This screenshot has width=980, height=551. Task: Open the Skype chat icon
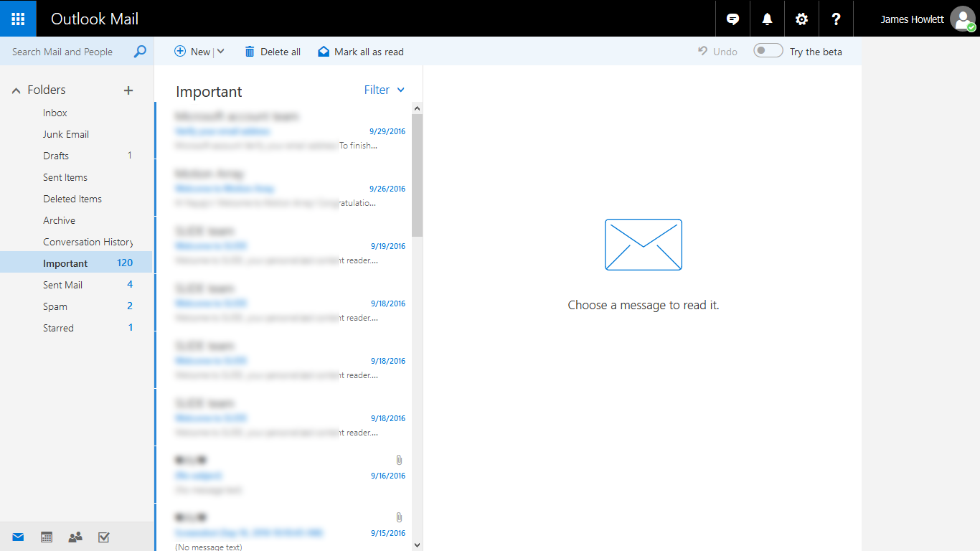732,19
